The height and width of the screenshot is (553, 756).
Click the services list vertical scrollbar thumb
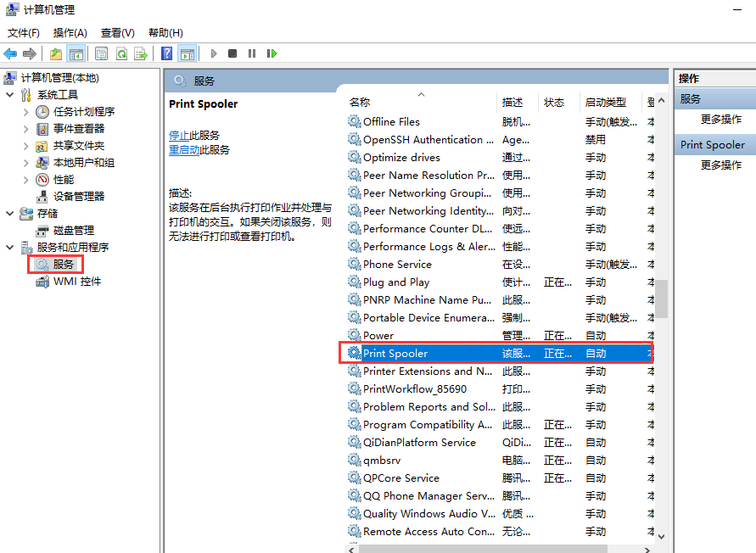point(661,299)
